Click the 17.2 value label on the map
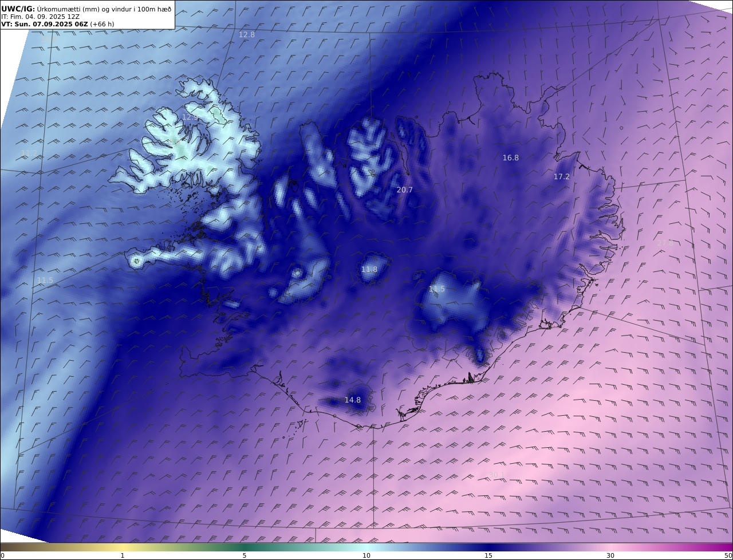This screenshot has height=560, width=733. (x=561, y=177)
